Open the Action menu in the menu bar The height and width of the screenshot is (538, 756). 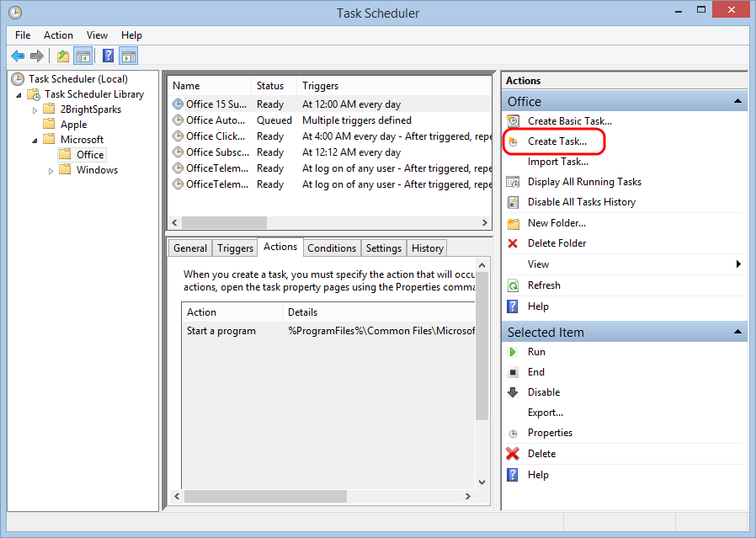tap(58, 35)
